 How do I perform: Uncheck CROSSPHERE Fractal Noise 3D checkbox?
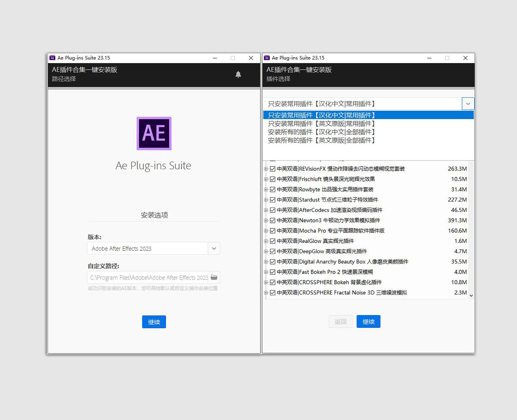[x=273, y=293]
